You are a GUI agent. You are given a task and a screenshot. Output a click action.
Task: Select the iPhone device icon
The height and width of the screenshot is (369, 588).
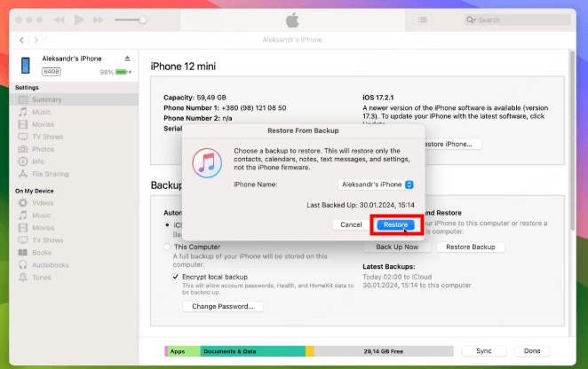[26, 65]
